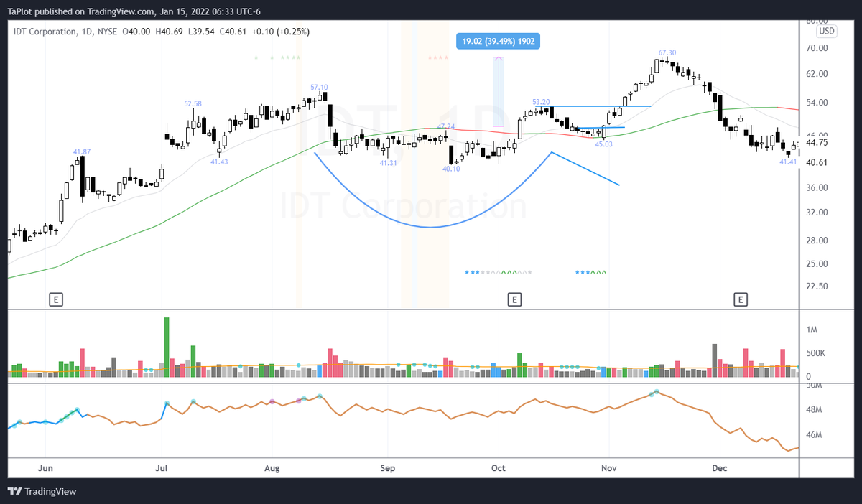Click the 25.00 price axis tick

[817, 264]
